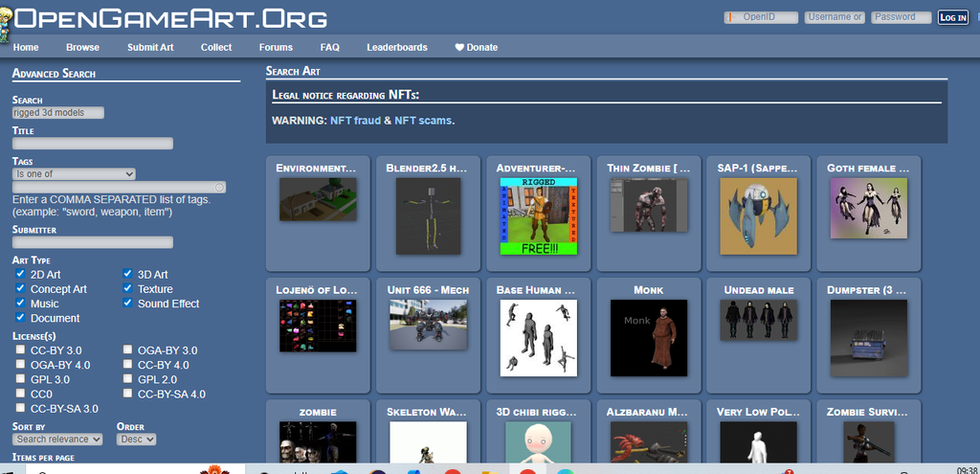
Task: Open the Base Human poses thumbnail
Action: pos(538,338)
